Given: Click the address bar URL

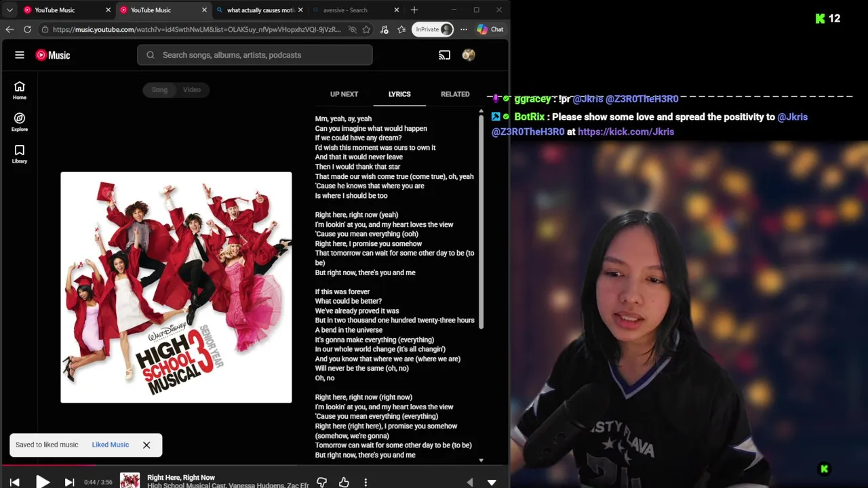Looking at the screenshot, I should click(197, 30).
